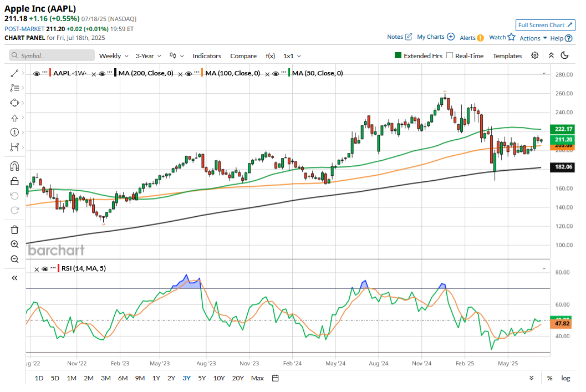586x392 pixels.
Task: Select the text annotation list tool
Action: coord(14,88)
